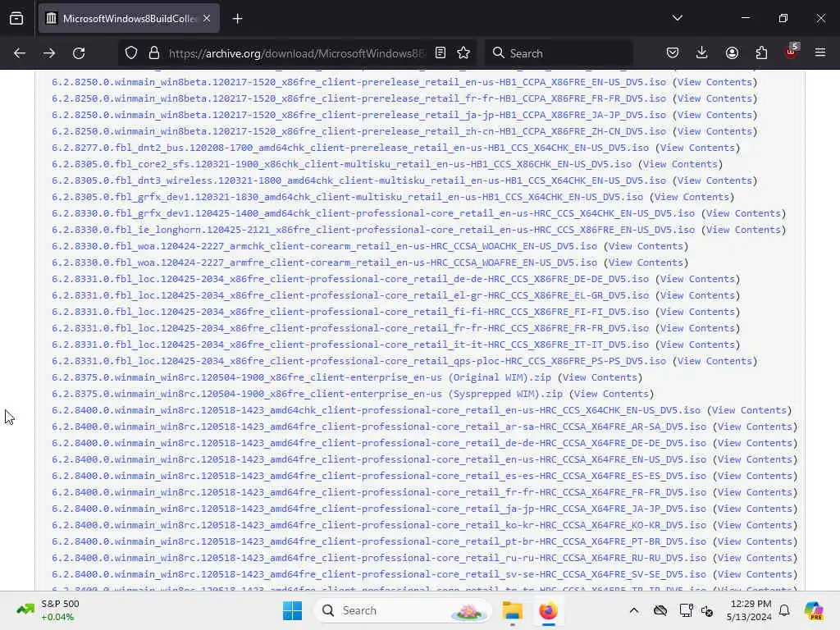Image resolution: width=840 pixels, height=630 pixels.
Task: Open the S&P 500 taskbar widget
Action: click(x=48, y=610)
